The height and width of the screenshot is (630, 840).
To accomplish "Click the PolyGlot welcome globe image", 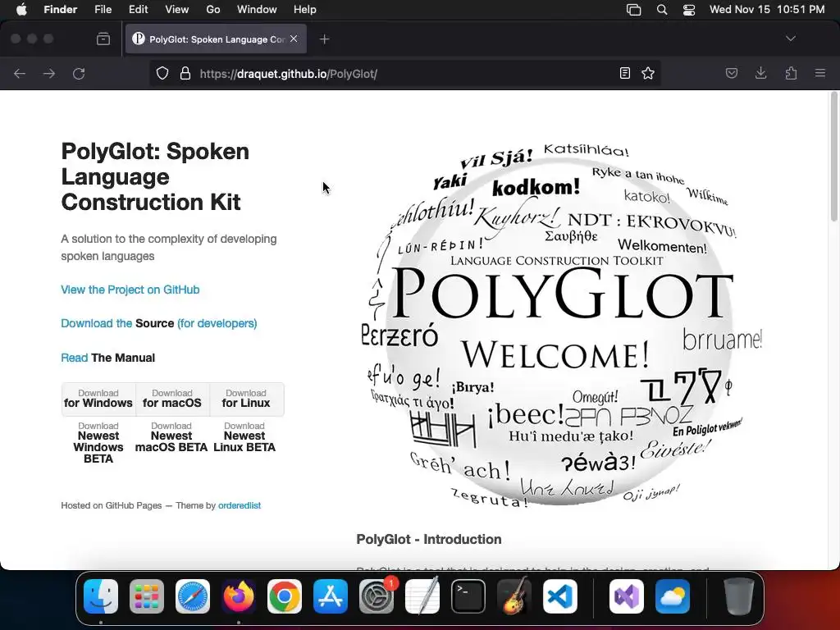I will tap(561, 325).
